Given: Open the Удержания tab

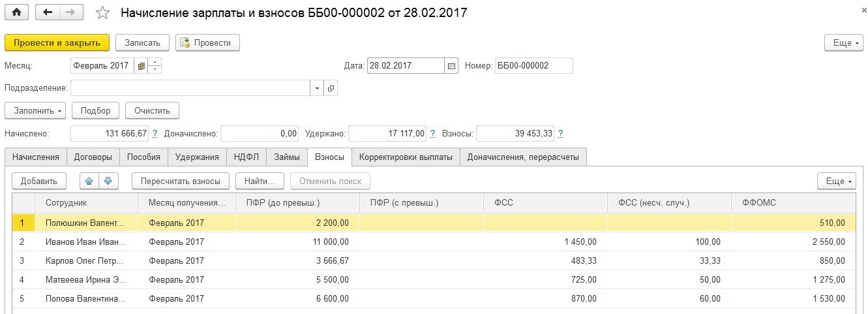Looking at the screenshot, I should tap(197, 157).
